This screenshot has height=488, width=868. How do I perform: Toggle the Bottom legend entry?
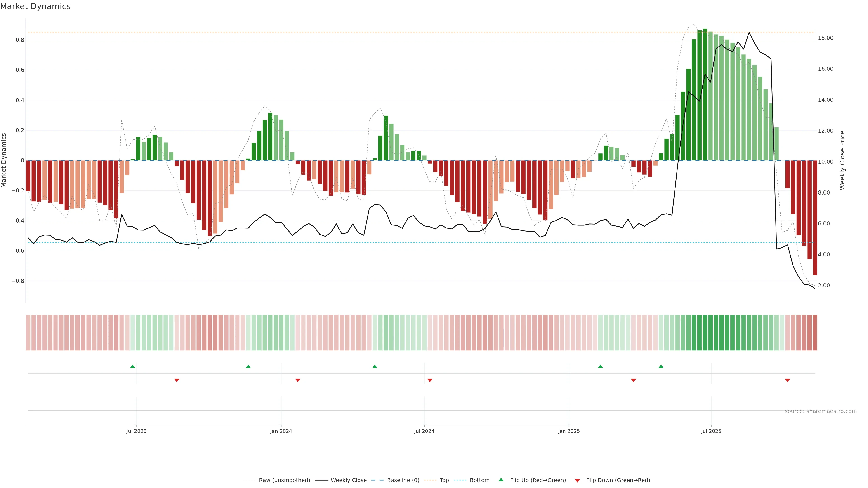tap(479, 480)
